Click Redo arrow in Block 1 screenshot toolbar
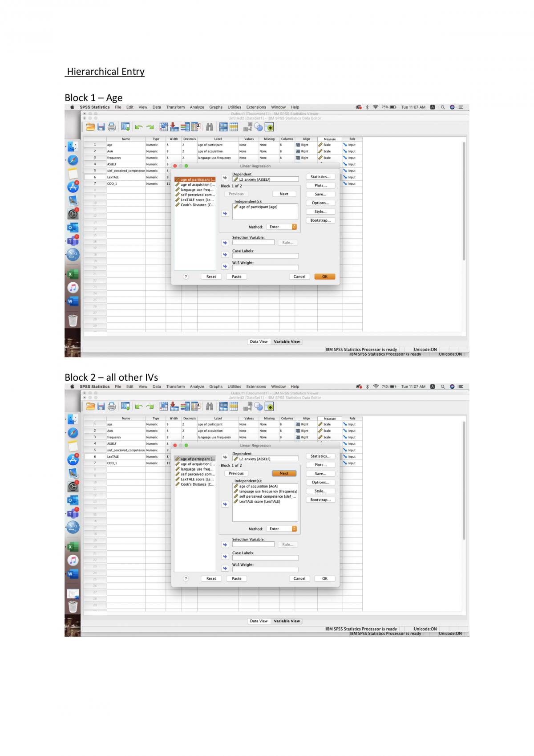 click(150, 127)
